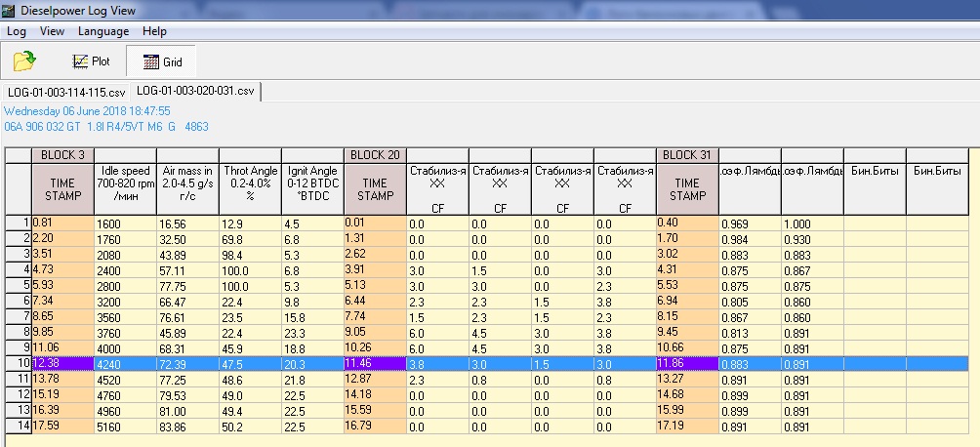Select row number 1 header
This screenshot has width=980, height=447.
tap(18, 223)
